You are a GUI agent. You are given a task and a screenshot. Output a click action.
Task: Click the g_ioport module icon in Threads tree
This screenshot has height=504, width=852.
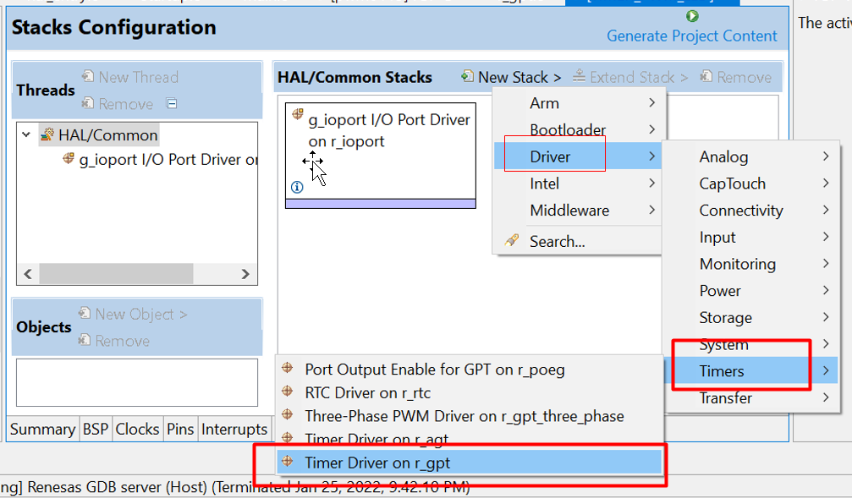pos(69,159)
